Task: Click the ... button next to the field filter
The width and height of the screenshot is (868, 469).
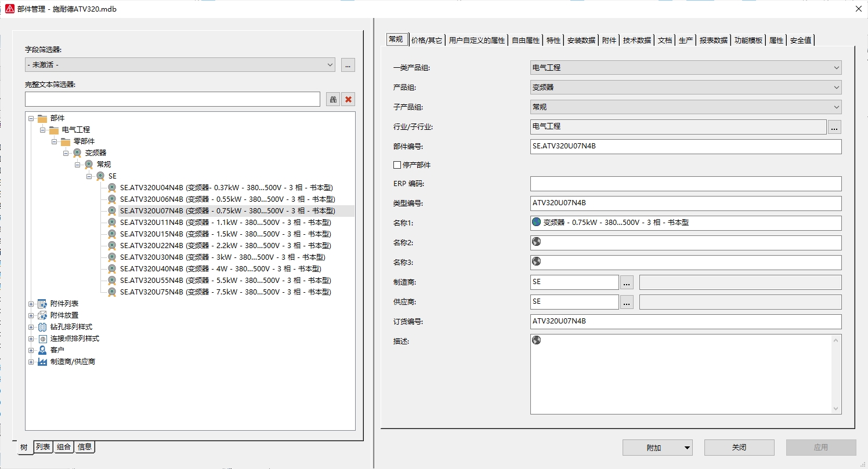Action: coord(348,65)
